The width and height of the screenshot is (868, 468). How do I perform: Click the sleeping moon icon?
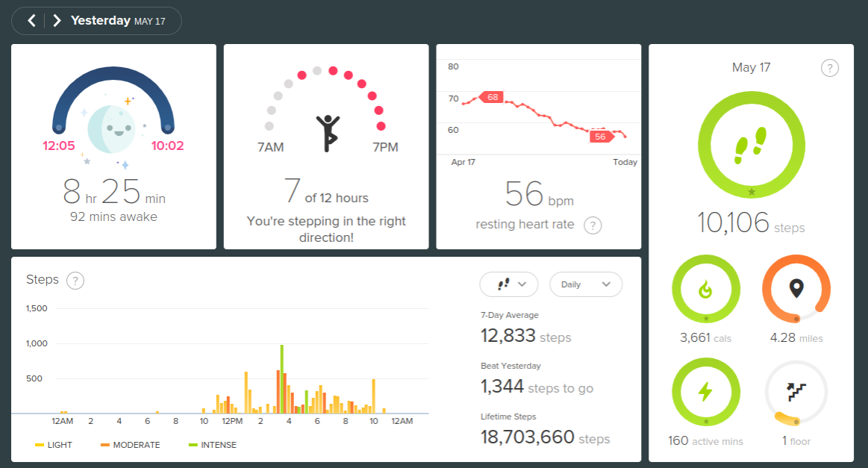(x=111, y=129)
